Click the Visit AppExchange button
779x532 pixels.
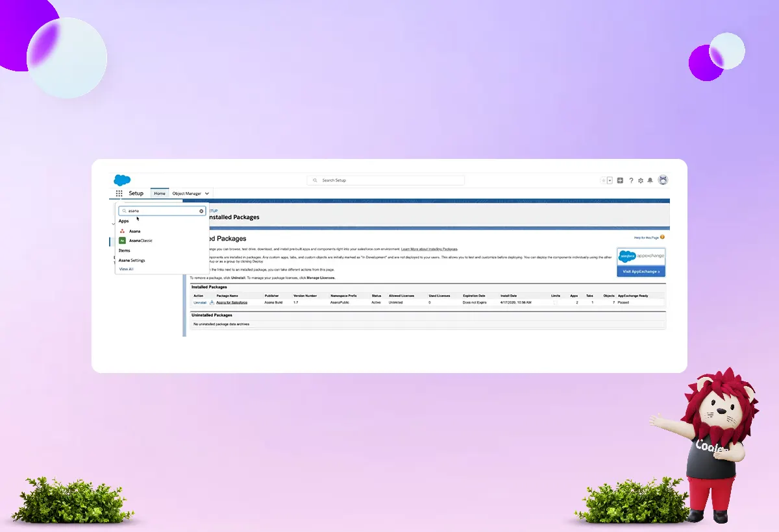(641, 271)
